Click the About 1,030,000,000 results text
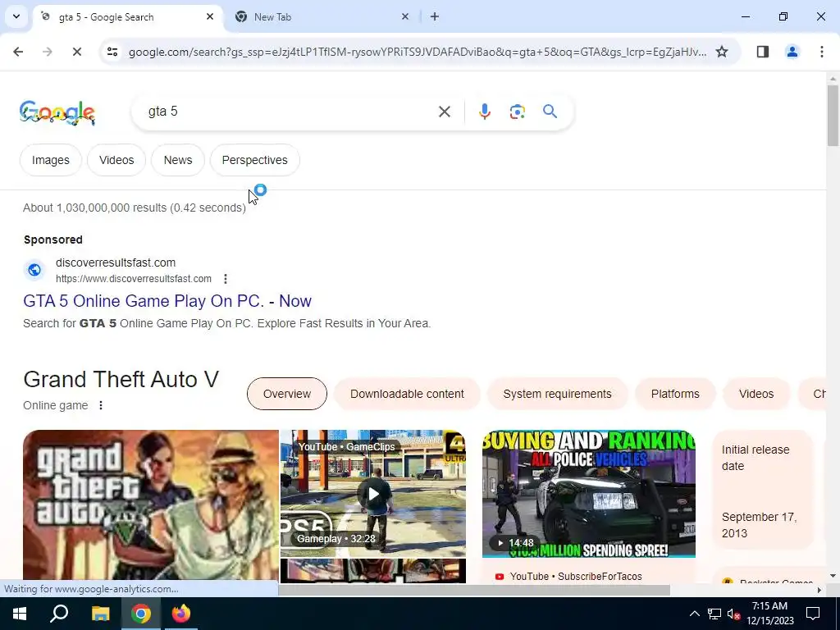 (x=135, y=208)
